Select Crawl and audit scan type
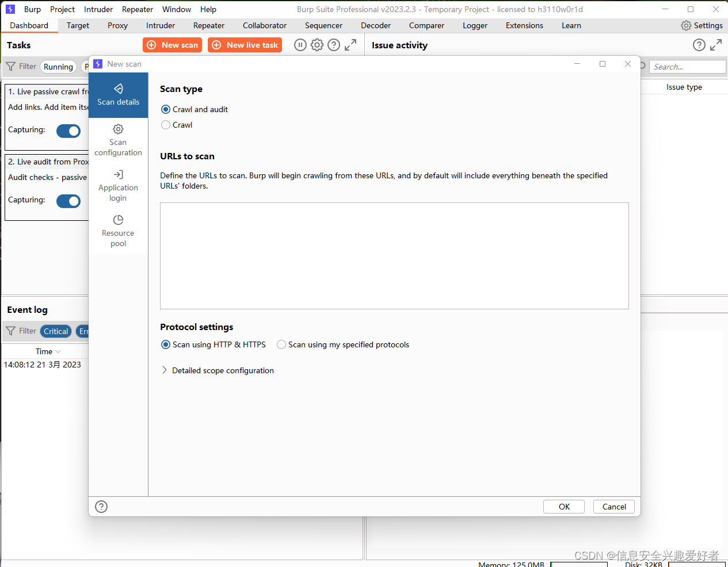 [166, 109]
